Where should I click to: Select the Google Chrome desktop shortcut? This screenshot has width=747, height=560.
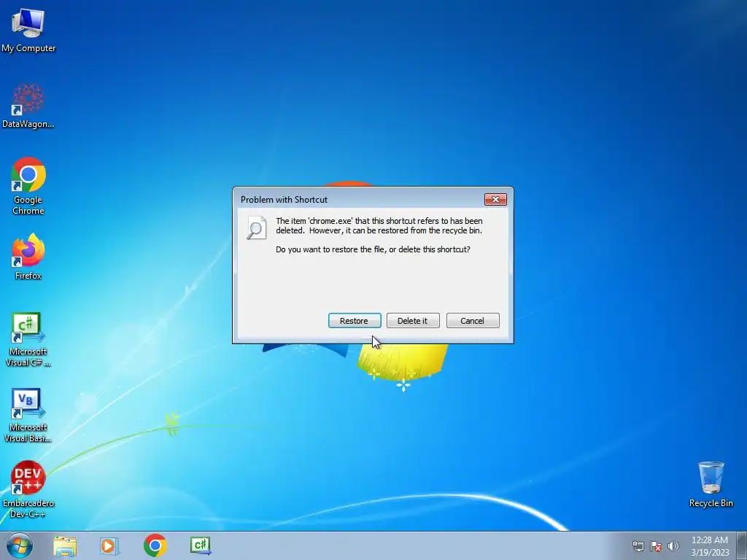point(28,186)
